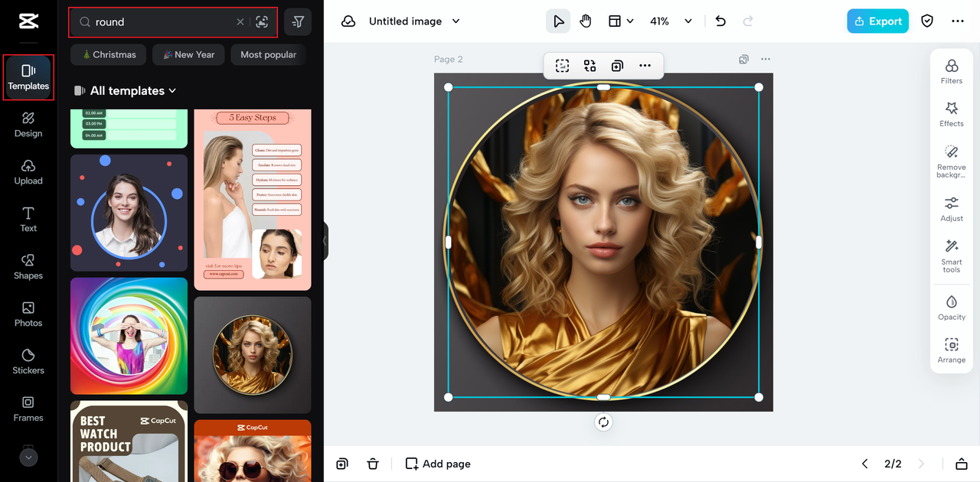Use Remove background tool

click(952, 161)
